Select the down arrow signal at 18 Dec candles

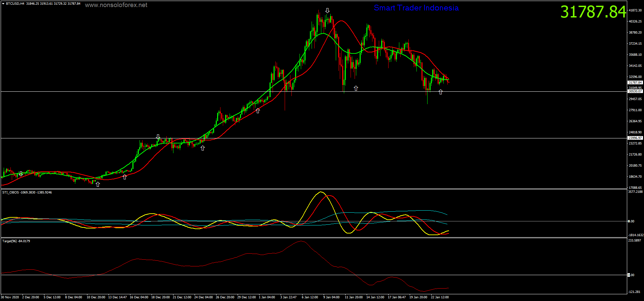pyautogui.click(x=158, y=137)
